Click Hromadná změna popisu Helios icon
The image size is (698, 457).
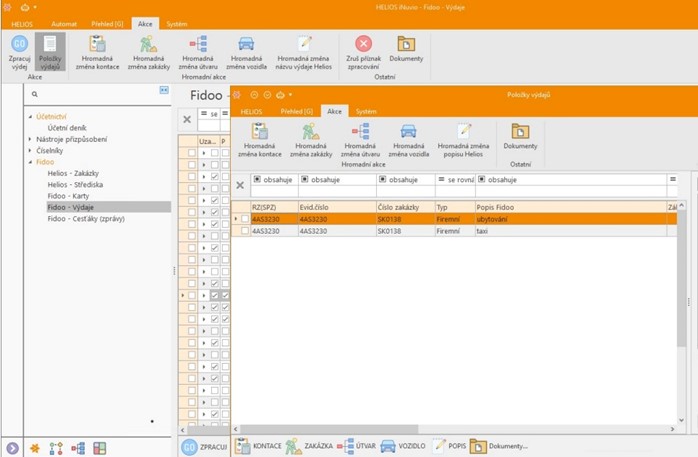point(463,131)
